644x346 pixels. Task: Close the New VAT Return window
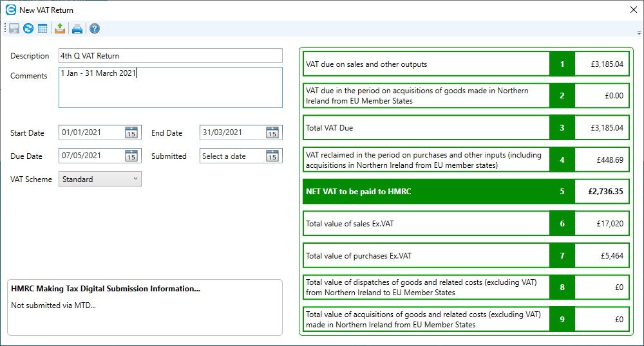click(632, 10)
